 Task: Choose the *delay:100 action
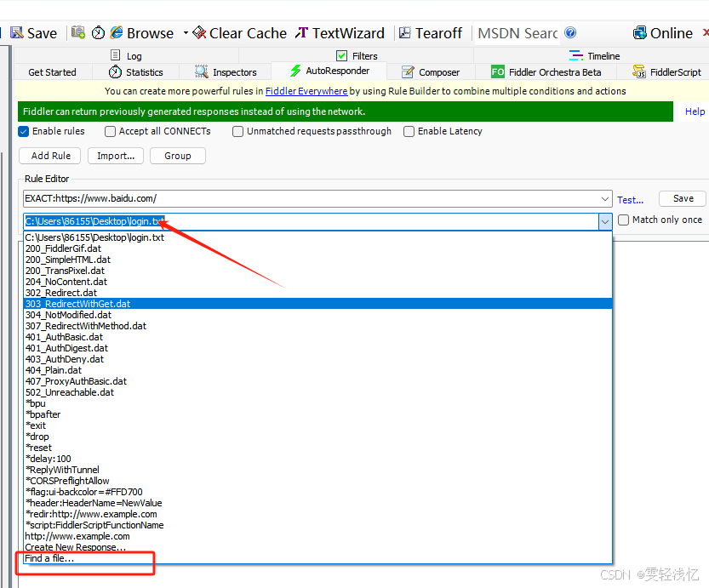click(317, 459)
